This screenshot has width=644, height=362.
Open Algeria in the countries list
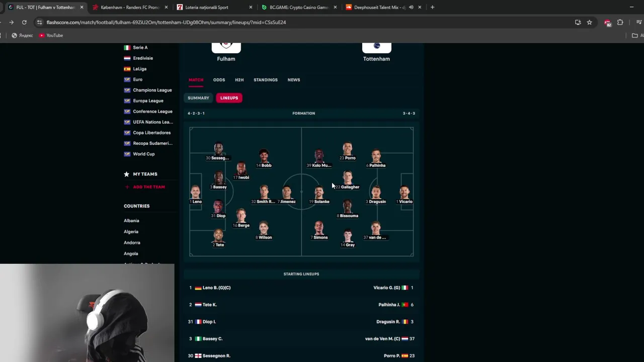(x=131, y=232)
